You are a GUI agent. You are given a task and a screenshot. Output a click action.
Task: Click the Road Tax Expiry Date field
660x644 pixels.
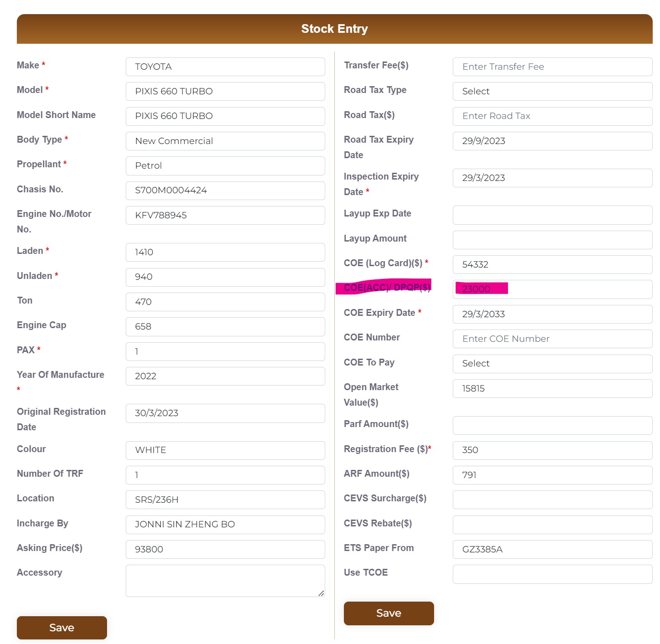coord(552,141)
